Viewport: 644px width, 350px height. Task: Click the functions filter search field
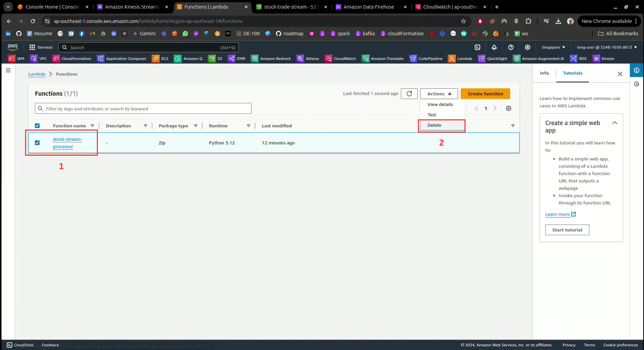[x=146, y=109]
